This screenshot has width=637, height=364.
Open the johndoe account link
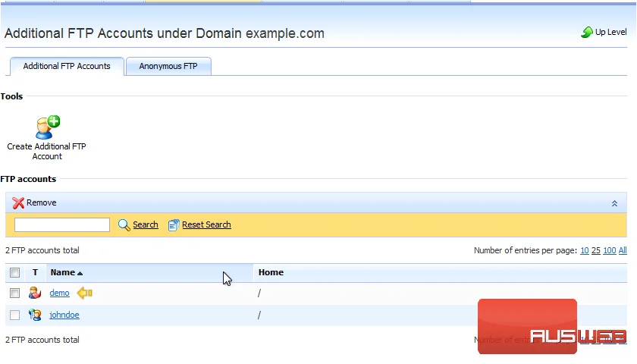coord(64,315)
